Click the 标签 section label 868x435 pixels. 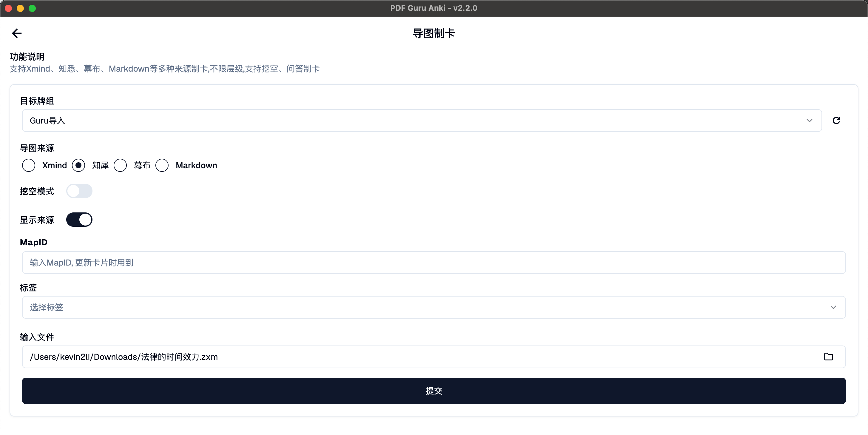[x=28, y=288]
